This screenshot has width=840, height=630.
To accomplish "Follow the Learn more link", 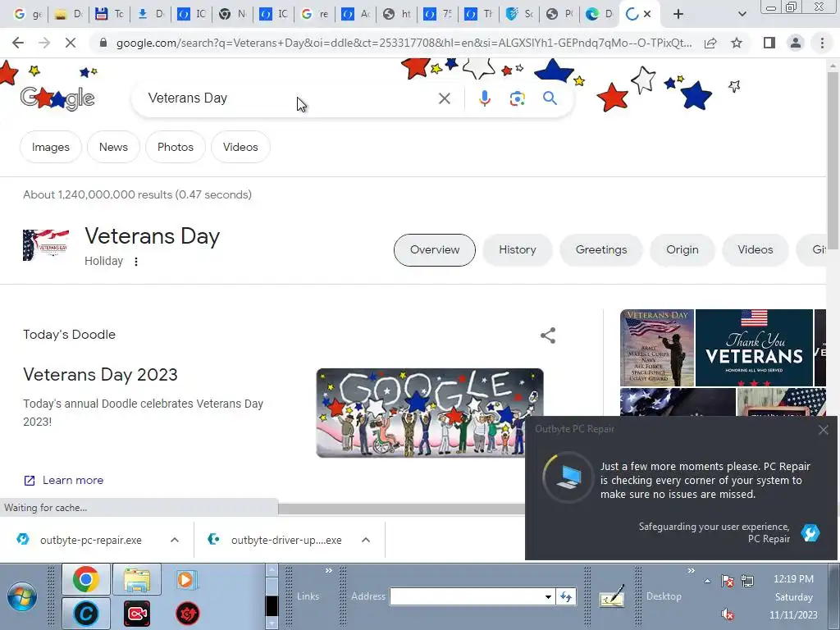I will coord(64,480).
